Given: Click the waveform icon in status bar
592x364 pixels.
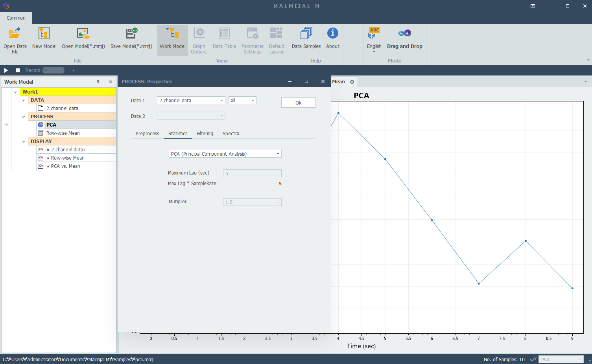Looking at the screenshot, I should point(533,359).
